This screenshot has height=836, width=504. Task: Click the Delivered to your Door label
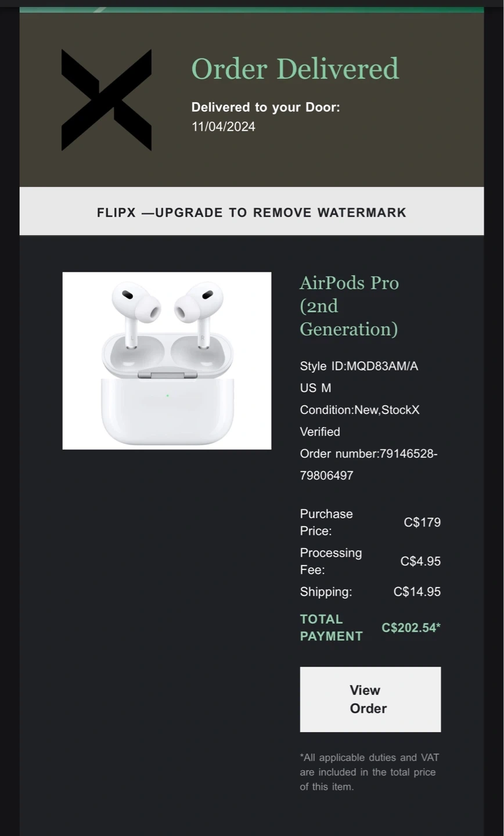[265, 107]
